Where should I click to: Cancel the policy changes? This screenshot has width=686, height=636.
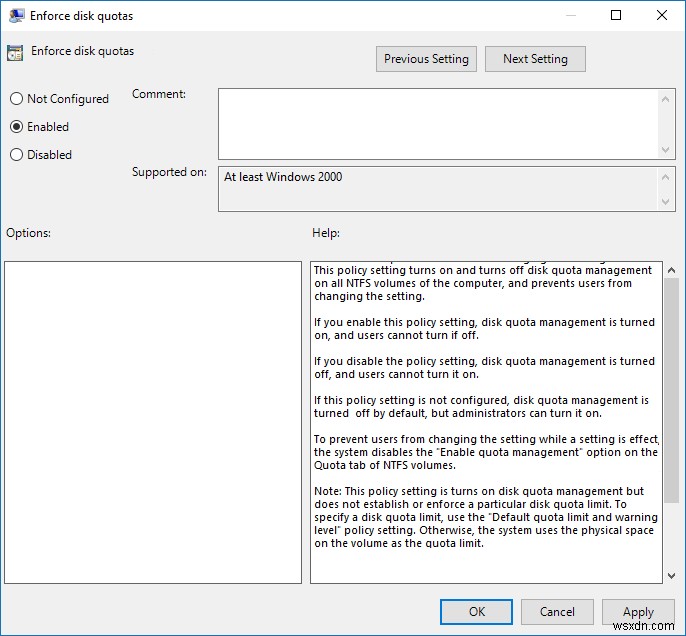(x=557, y=612)
